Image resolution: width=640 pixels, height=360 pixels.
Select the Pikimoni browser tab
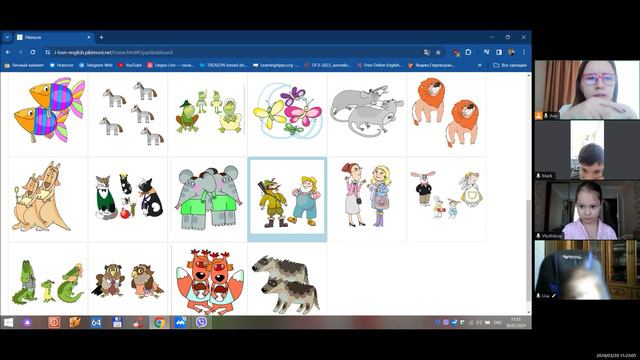coord(53,37)
